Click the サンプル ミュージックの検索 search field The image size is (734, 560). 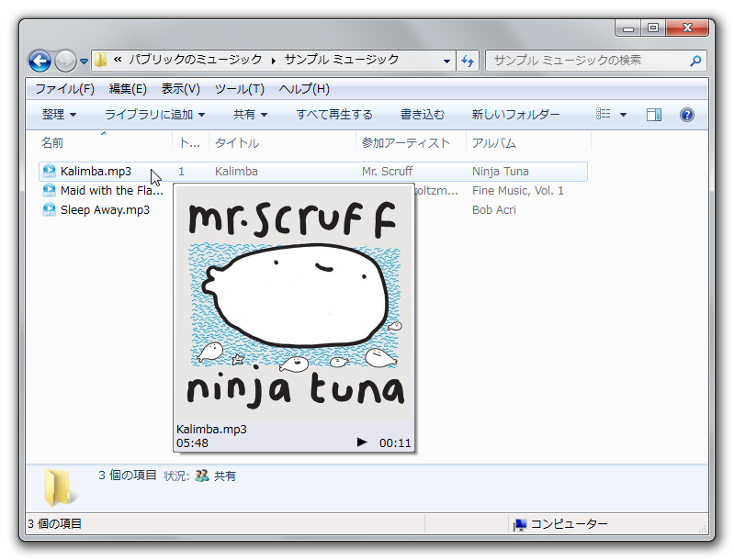(588, 61)
